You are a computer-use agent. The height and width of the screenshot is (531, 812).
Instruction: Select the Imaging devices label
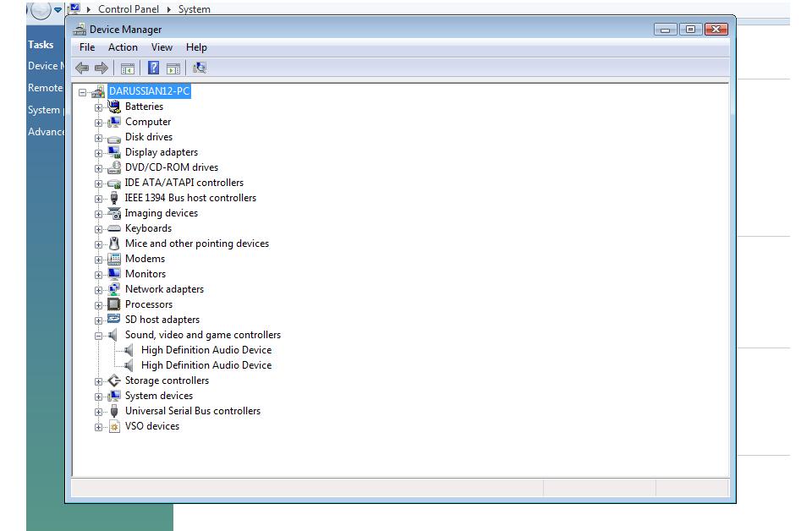[161, 213]
